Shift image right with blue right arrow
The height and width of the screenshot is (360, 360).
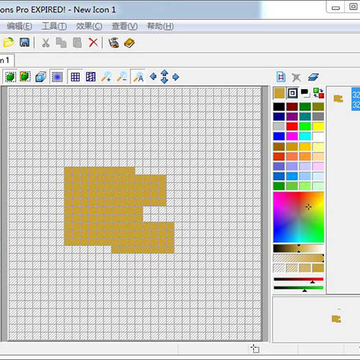(176, 77)
